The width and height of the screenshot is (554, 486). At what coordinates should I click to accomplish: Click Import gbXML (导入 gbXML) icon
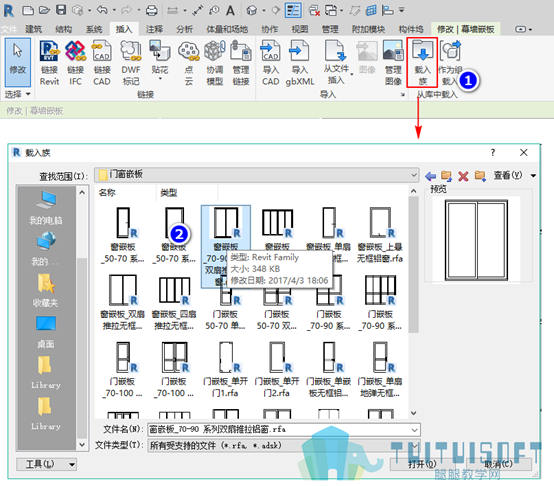[300, 63]
